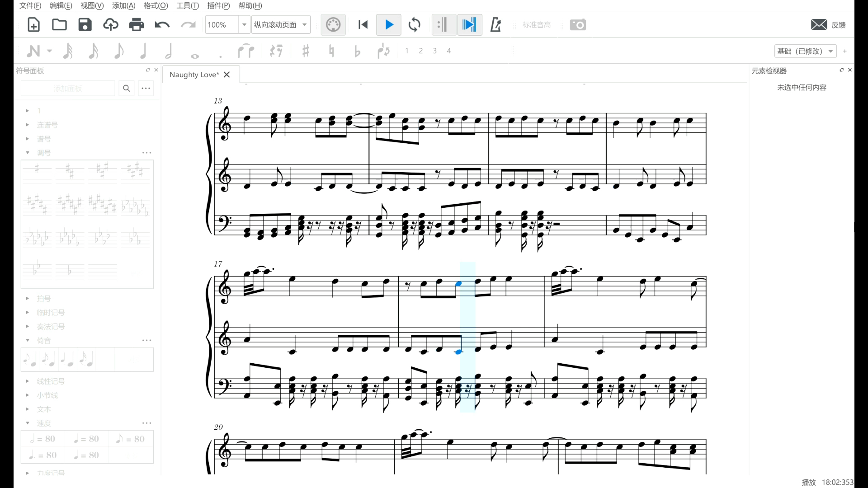The height and width of the screenshot is (488, 868).
Task: Take an image capture screenshot
Action: pos(578,25)
